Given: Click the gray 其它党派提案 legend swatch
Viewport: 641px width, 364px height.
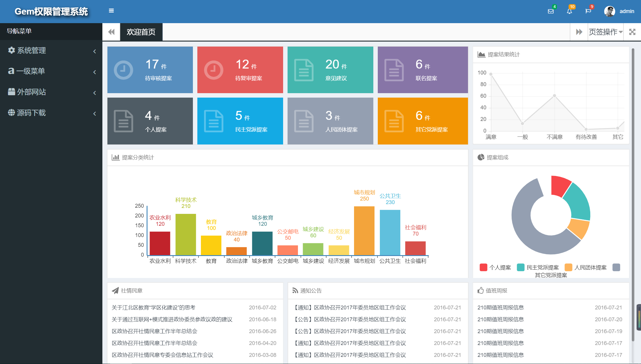Looking at the screenshot, I should click(x=616, y=267).
